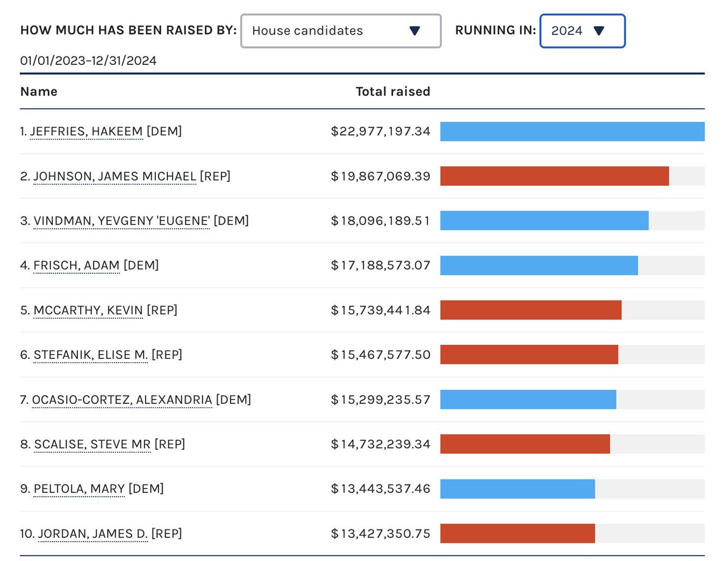The height and width of the screenshot is (561, 728).
Task: Click the Total raised column header
Action: click(393, 92)
